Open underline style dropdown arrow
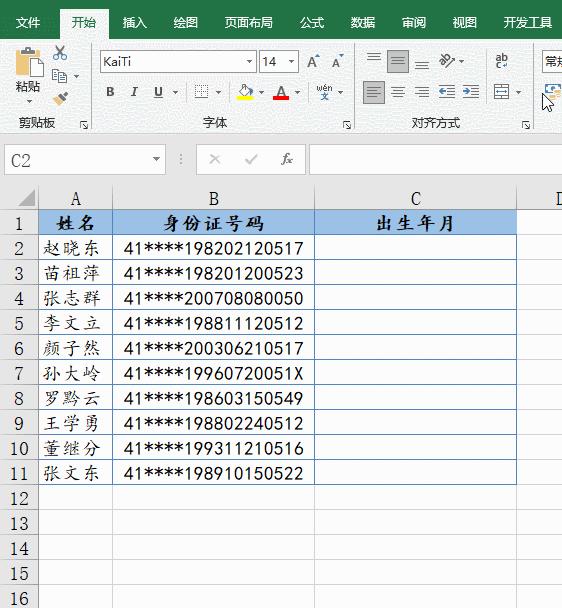 (x=175, y=92)
